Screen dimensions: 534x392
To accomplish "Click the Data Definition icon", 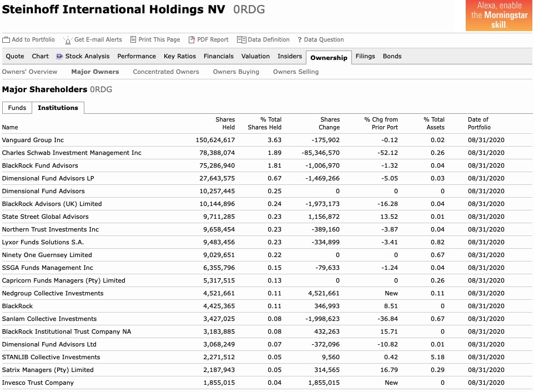I will click(x=241, y=39).
